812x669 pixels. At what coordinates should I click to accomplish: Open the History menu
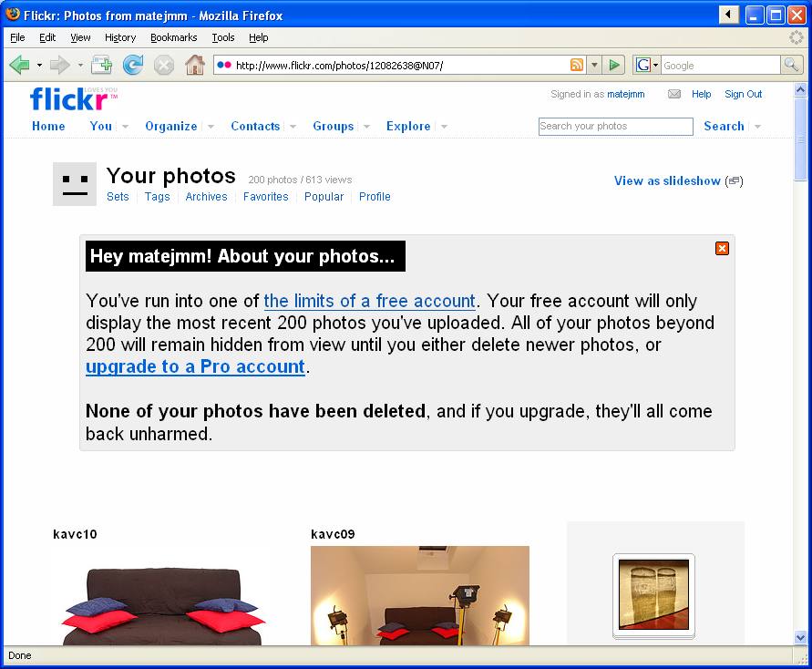click(120, 37)
